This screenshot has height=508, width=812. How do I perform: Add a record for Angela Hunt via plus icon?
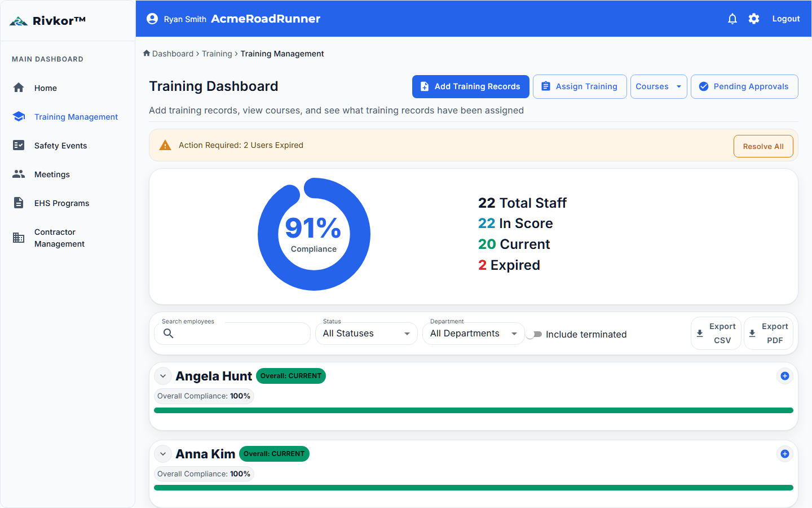pos(784,376)
